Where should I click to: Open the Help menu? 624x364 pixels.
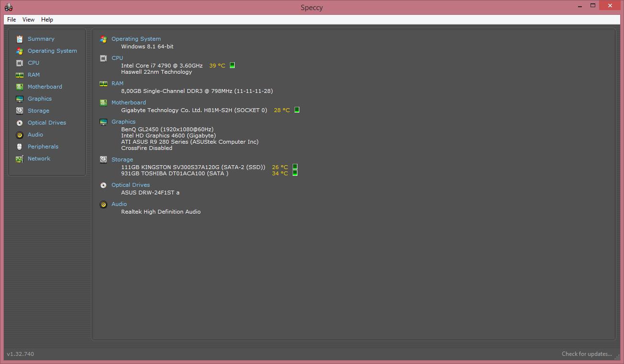[47, 20]
